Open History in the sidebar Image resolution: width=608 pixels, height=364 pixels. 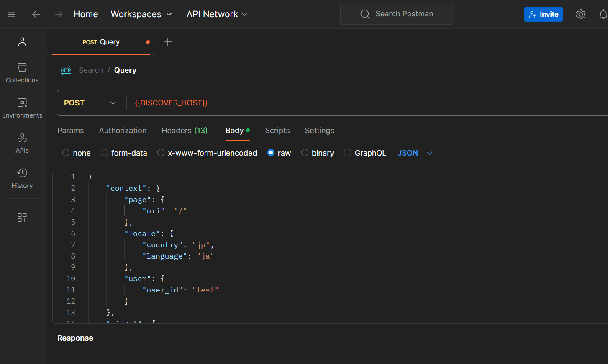22,178
